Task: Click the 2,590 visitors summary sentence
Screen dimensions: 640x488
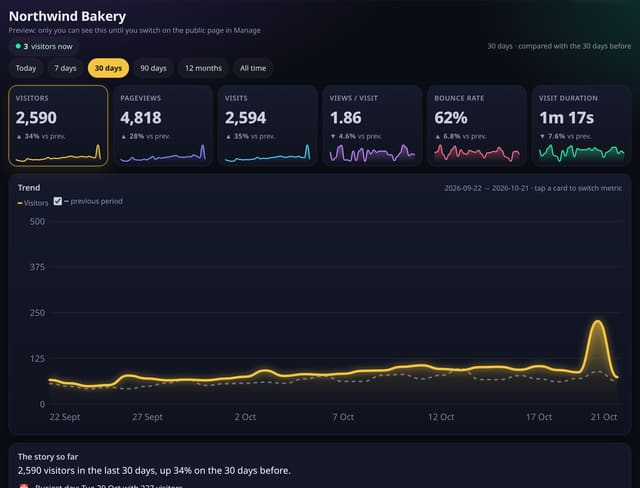Action: [154, 470]
